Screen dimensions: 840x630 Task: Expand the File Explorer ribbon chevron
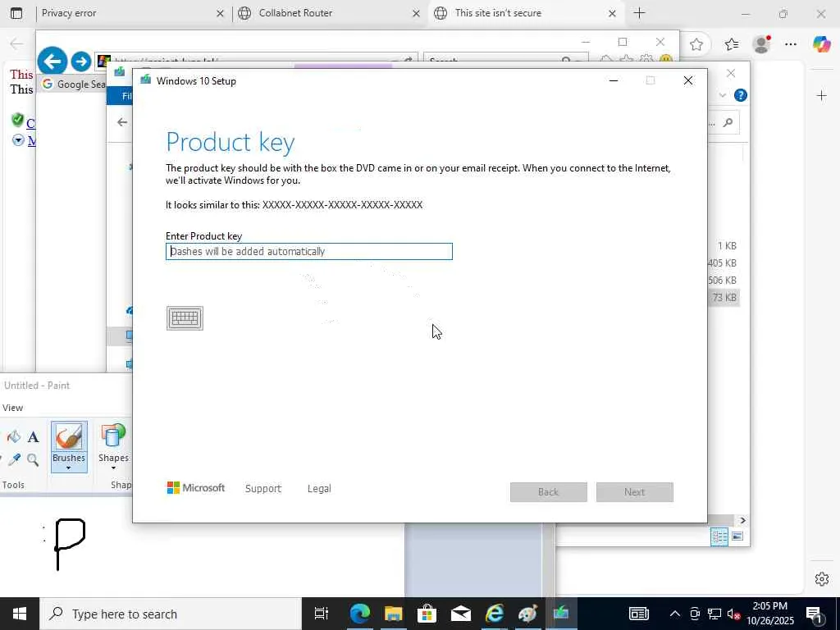(x=723, y=95)
